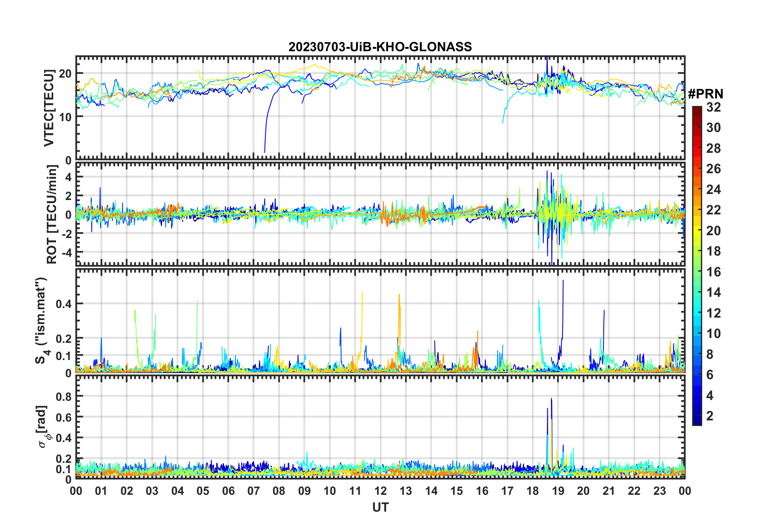Click the x-axis tick label 09

click(x=304, y=491)
